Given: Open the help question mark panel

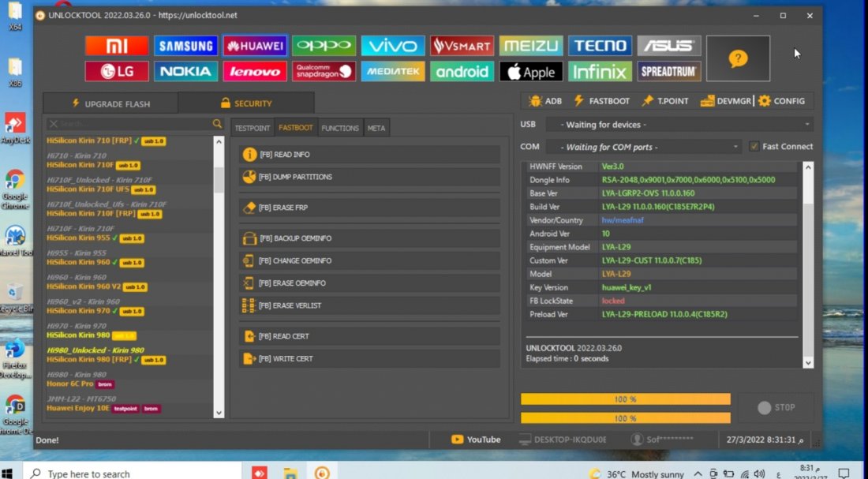Looking at the screenshot, I should 738,58.
